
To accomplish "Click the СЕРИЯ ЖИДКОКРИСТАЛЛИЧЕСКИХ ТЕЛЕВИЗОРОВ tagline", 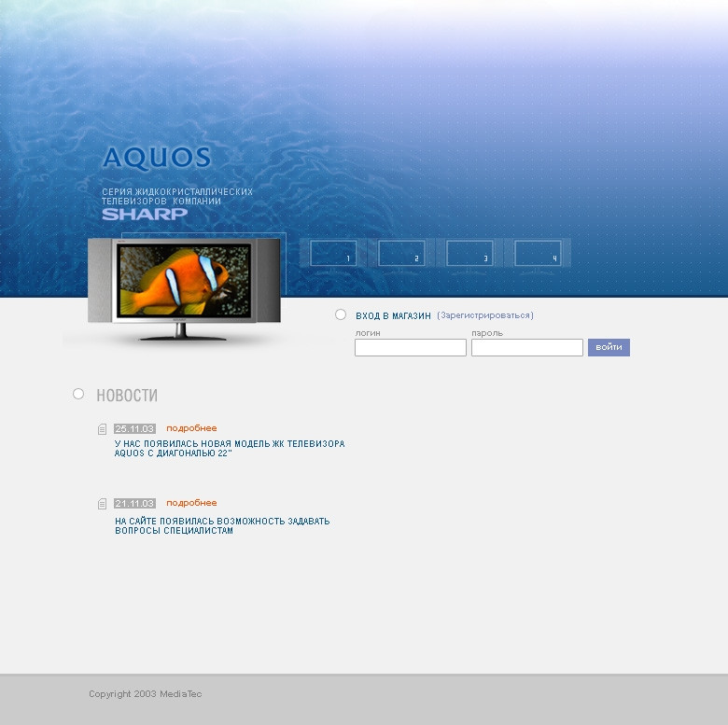I will tap(177, 196).
